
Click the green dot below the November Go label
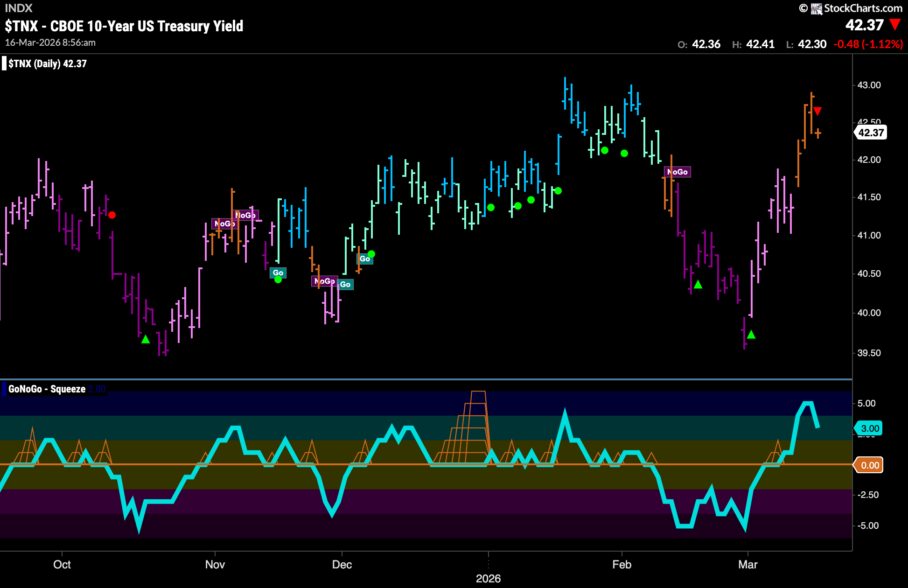pyautogui.click(x=278, y=280)
